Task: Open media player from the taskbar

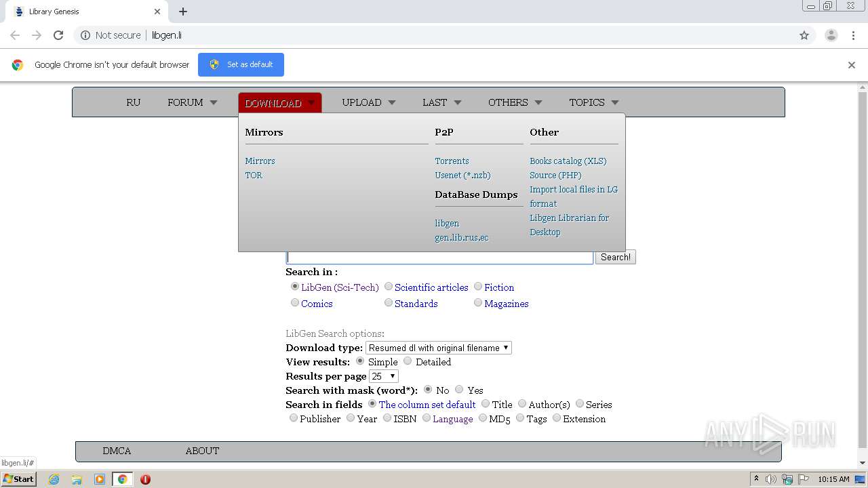Action: point(100,479)
